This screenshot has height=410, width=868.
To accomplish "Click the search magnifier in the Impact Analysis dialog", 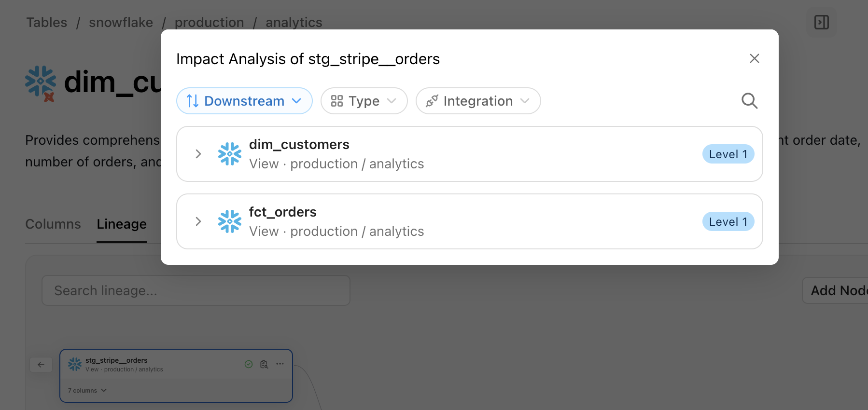I will point(749,101).
